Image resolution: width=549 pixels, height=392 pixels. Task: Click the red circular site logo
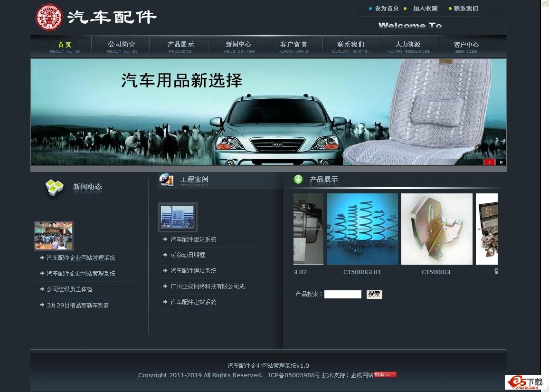coord(49,18)
